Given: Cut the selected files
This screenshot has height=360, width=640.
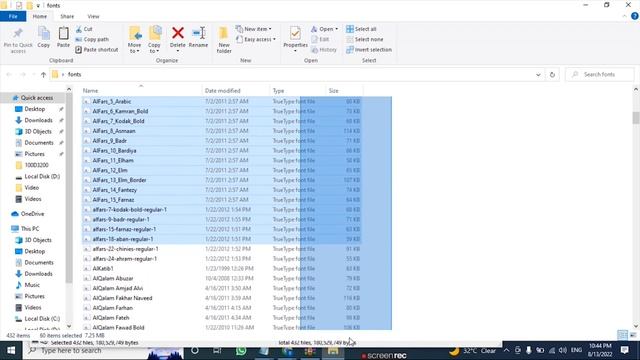Looking at the screenshot, I should click(x=84, y=29).
